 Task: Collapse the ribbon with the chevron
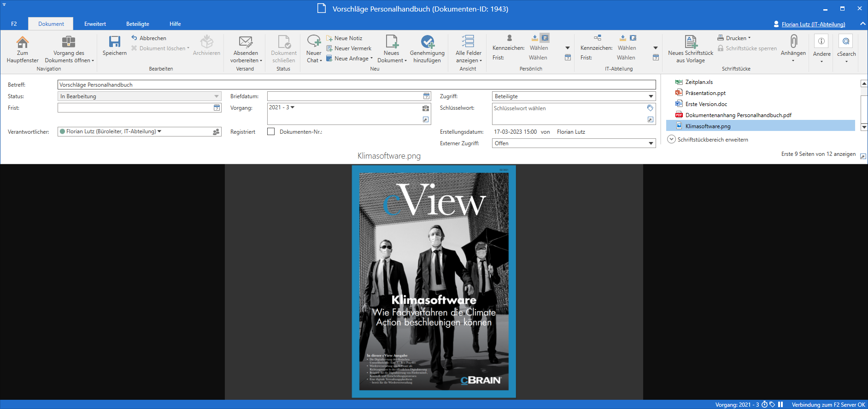pos(862,24)
